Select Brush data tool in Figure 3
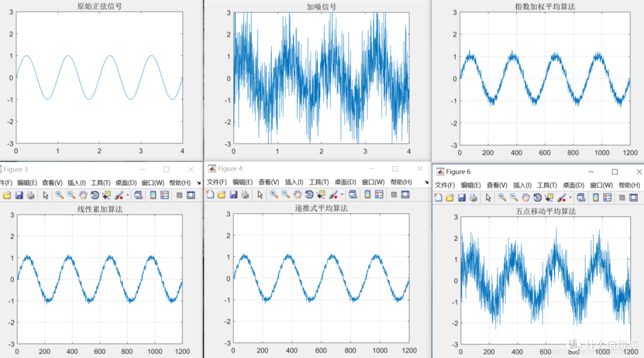This screenshot has height=358, width=644. point(119,195)
